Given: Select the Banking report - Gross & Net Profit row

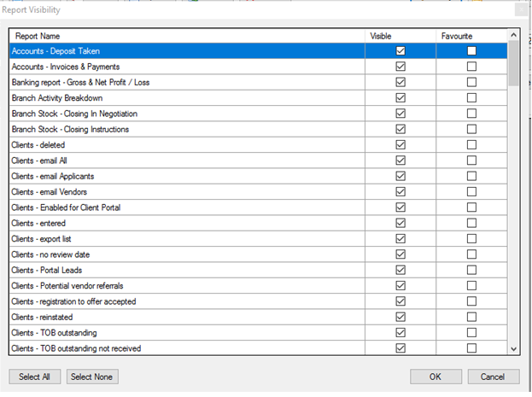Looking at the screenshot, I should [x=258, y=82].
